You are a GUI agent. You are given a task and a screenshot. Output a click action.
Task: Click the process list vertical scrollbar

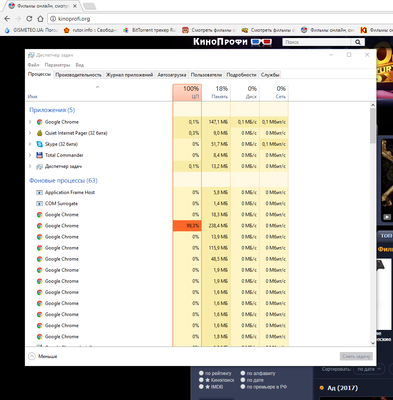(x=373, y=225)
